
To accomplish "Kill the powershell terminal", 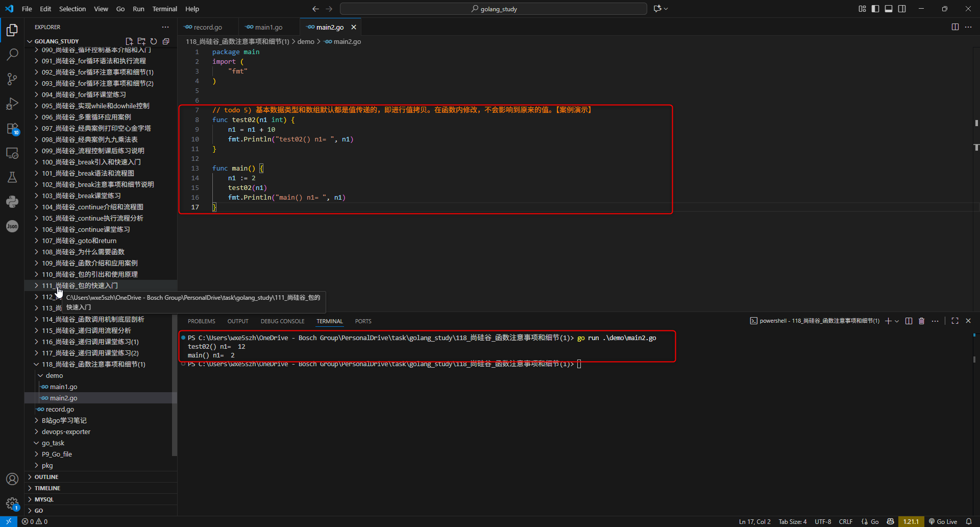I will [x=922, y=321].
